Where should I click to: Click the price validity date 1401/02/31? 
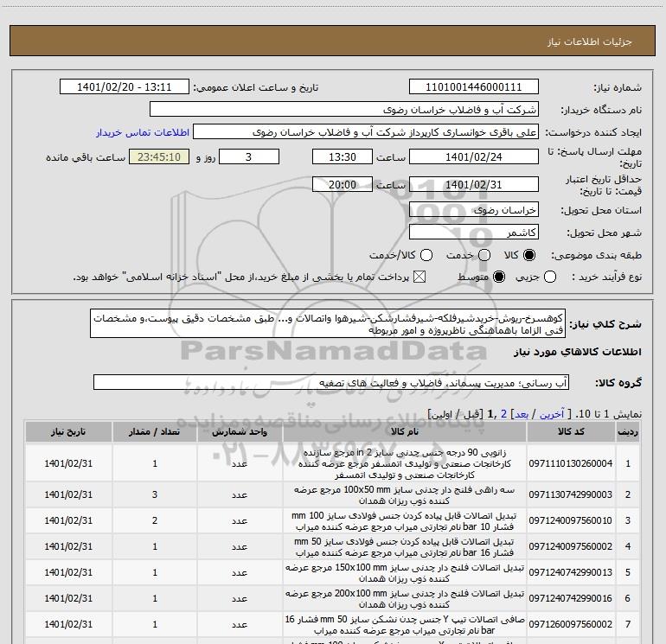point(474,184)
